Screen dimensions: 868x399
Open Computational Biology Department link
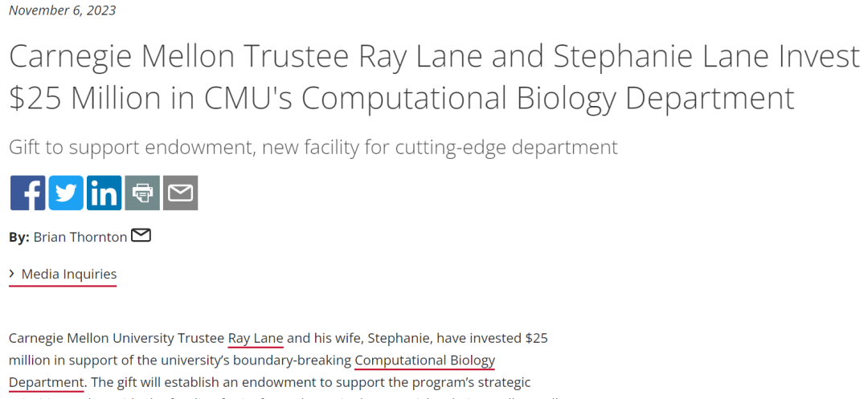coord(424,360)
